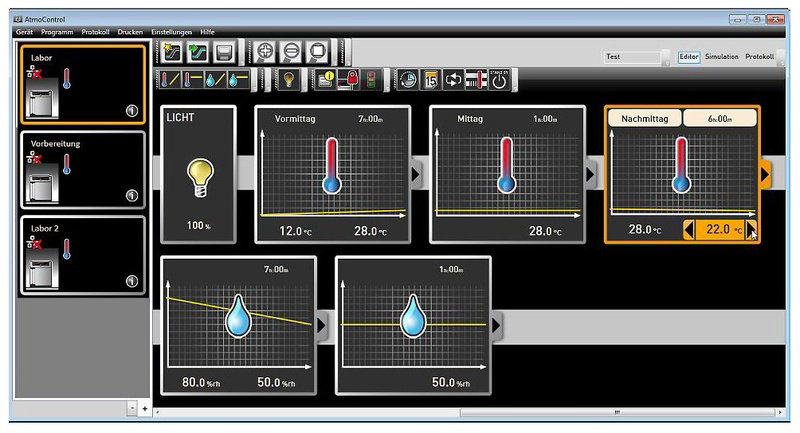Click the loop repeat toolbar icon

pyautogui.click(x=453, y=80)
